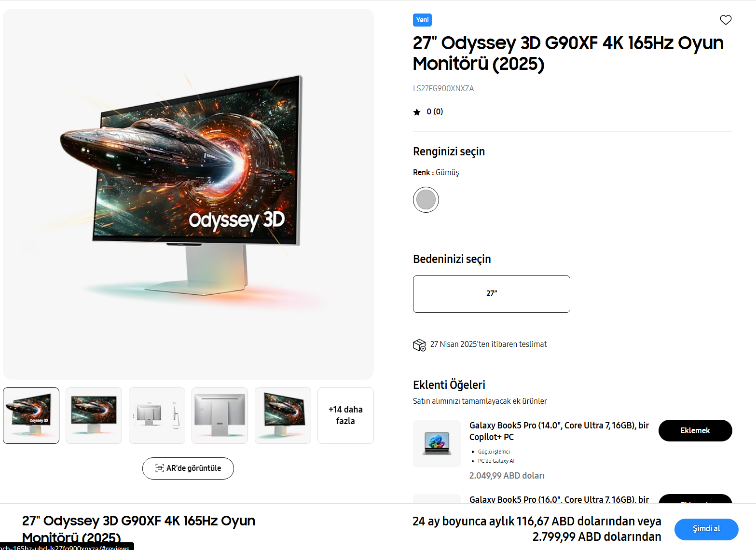This screenshot has height=550, width=756.
Task: Select the 27" size option
Action: pos(492,294)
